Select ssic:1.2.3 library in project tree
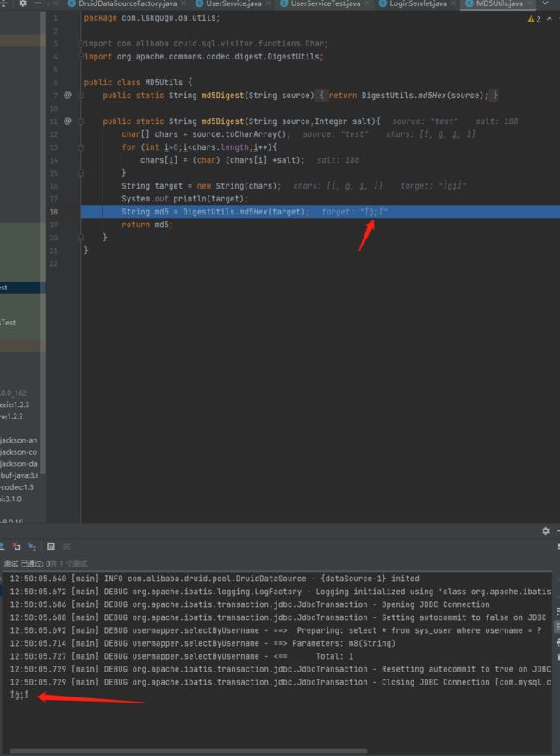The width and height of the screenshot is (560, 756). coord(15,405)
